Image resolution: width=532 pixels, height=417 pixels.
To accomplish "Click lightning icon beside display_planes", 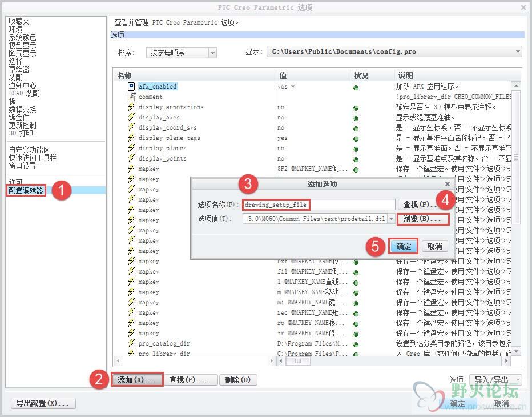I will tap(131, 148).
